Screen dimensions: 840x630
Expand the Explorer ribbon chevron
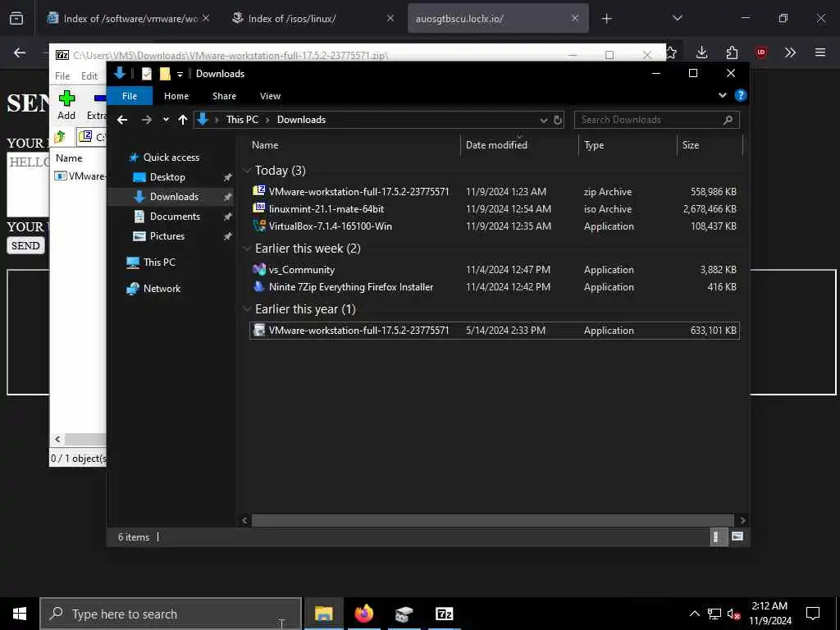(x=722, y=95)
